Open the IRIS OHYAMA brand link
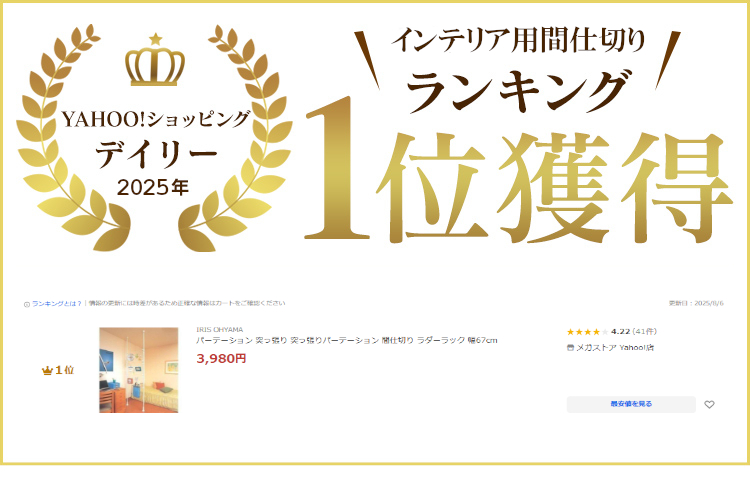This screenshot has height=488, width=750. click(220, 330)
